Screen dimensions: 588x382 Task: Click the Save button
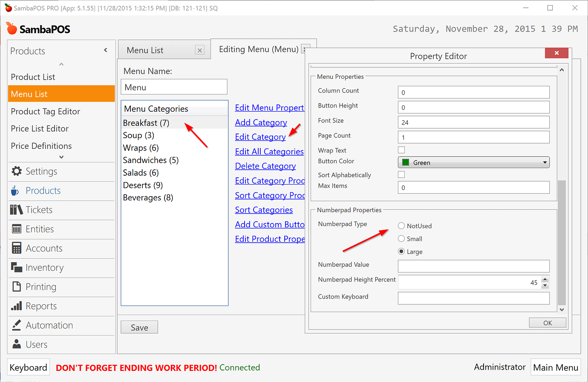coord(139,327)
